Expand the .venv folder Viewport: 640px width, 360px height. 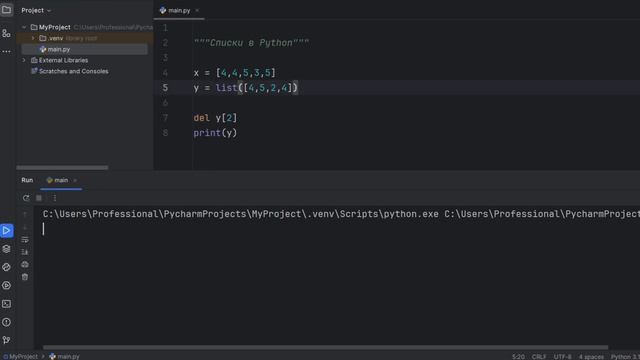tap(33, 38)
